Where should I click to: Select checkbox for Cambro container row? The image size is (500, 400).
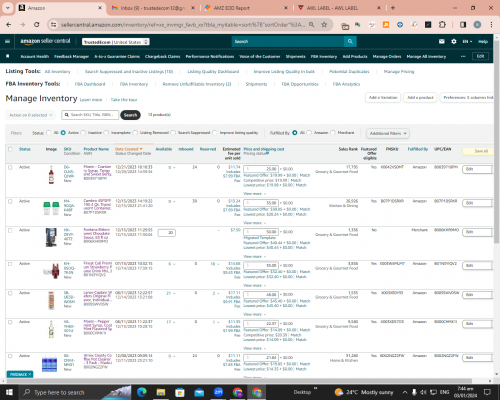(10, 201)
